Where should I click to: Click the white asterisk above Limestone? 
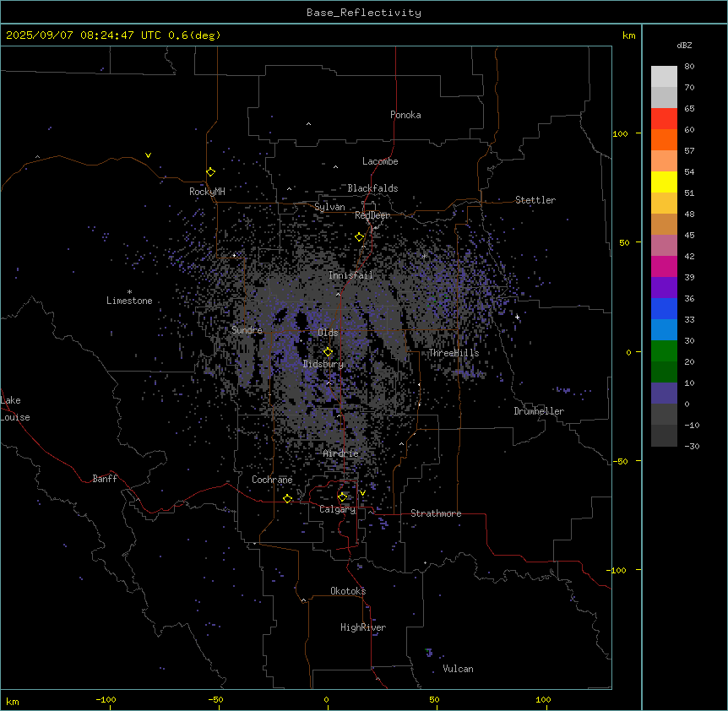(129, 292)
